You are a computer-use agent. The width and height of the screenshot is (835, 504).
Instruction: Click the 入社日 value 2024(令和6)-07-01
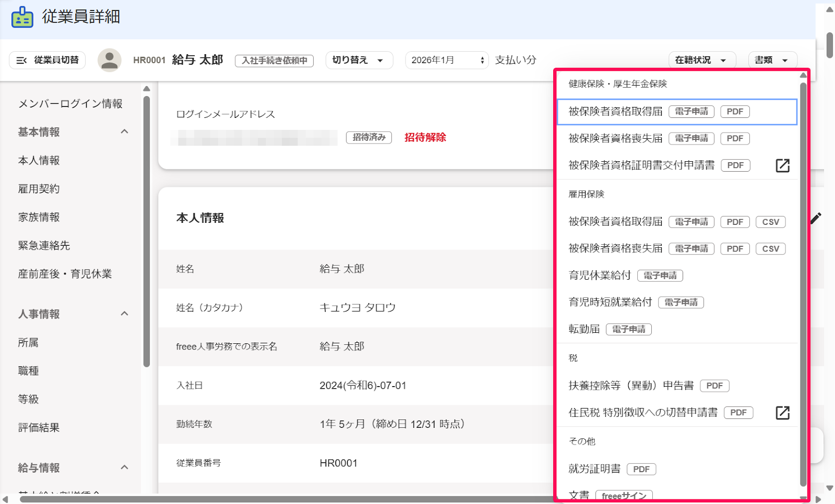(363, 386)
